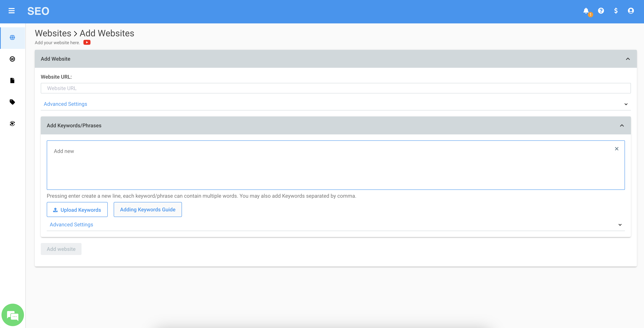This screenshot has width=644, height=328.
Task: Select the WordPress sidebar icon
Action: (13, 59)
